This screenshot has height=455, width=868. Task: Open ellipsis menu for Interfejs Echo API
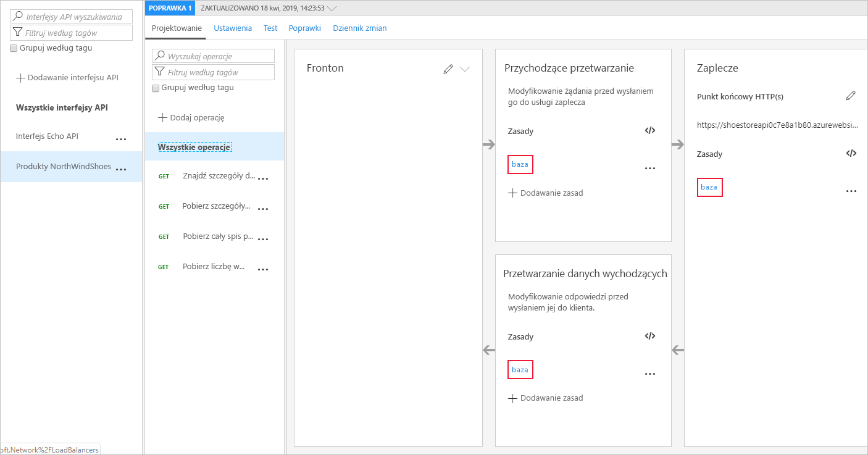(121, 140)
